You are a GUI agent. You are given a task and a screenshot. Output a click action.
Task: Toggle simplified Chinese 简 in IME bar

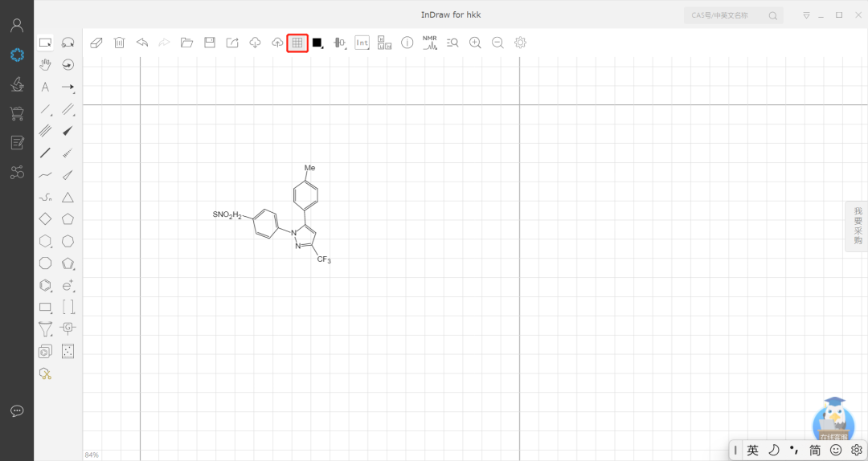coord(815,451)
